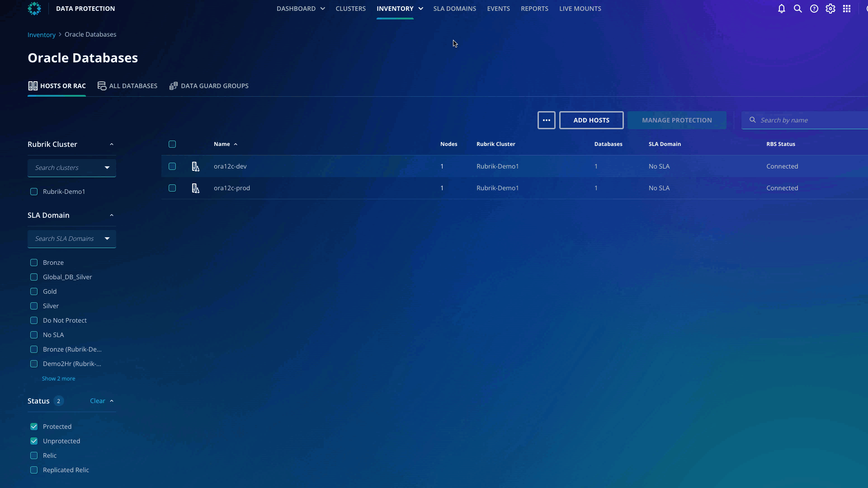868x488 pixels.
Task: Collapse the Status filter section
Action: (112, 401)
